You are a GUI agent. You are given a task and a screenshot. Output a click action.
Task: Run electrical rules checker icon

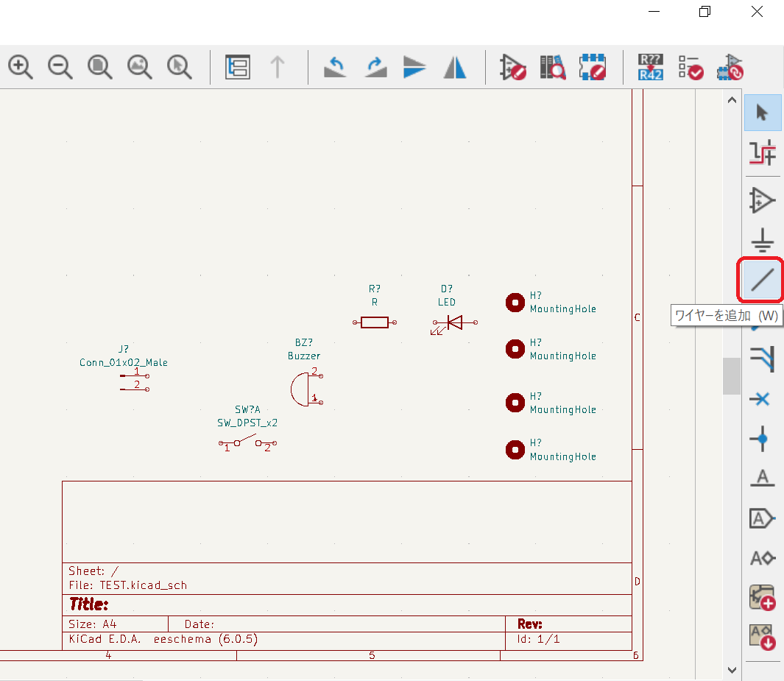pos(691,67)
